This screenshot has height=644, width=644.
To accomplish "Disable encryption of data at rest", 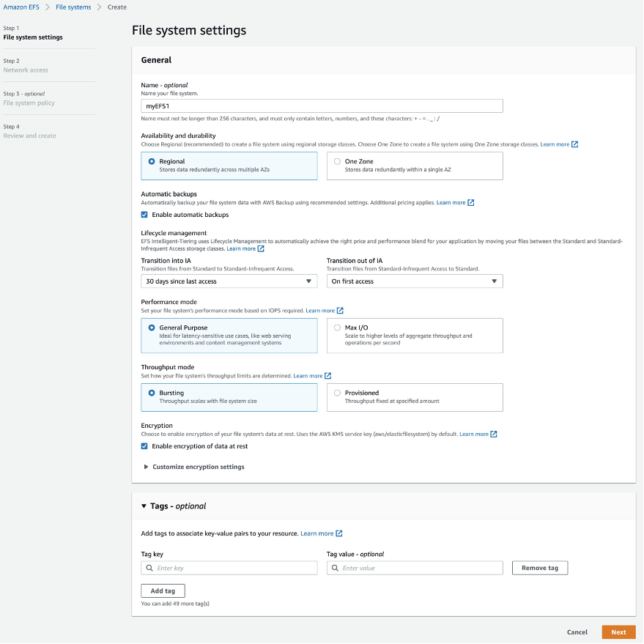I will click(145, 446).
